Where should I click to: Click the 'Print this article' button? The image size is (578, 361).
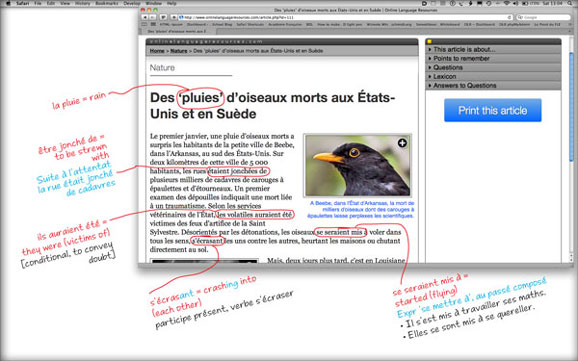click(492, 110)
